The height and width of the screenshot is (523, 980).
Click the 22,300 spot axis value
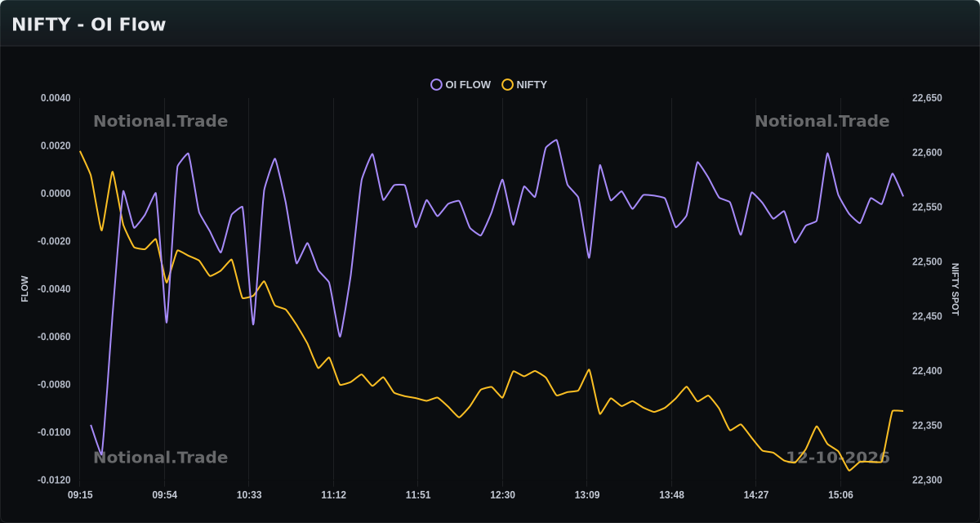[927, 481]
